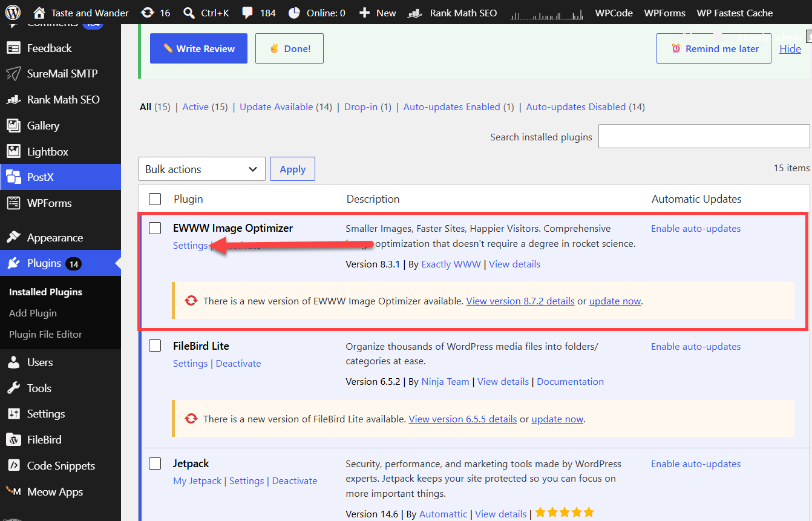Click the Ctrl+K search magnifier icon
Image resolution: width=812 pixels, height=521 pixels.
pos(189,13)
